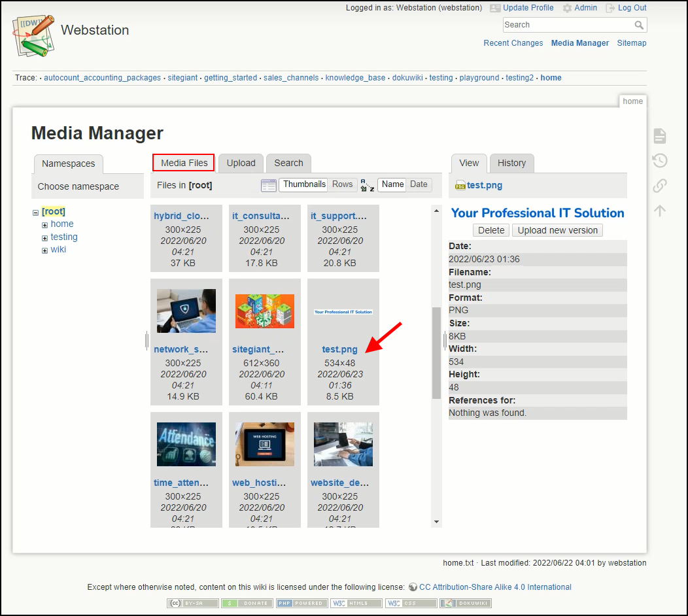Click the Webstation site title
This screenshot has height=616, width=688.
click(x=95, y=30)
